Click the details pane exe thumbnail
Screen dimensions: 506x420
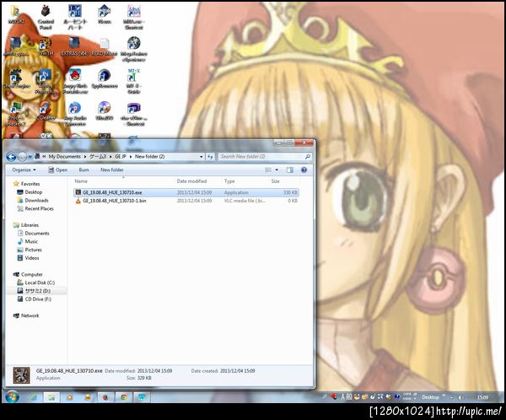pyautogui.click(x=21, y=375)
